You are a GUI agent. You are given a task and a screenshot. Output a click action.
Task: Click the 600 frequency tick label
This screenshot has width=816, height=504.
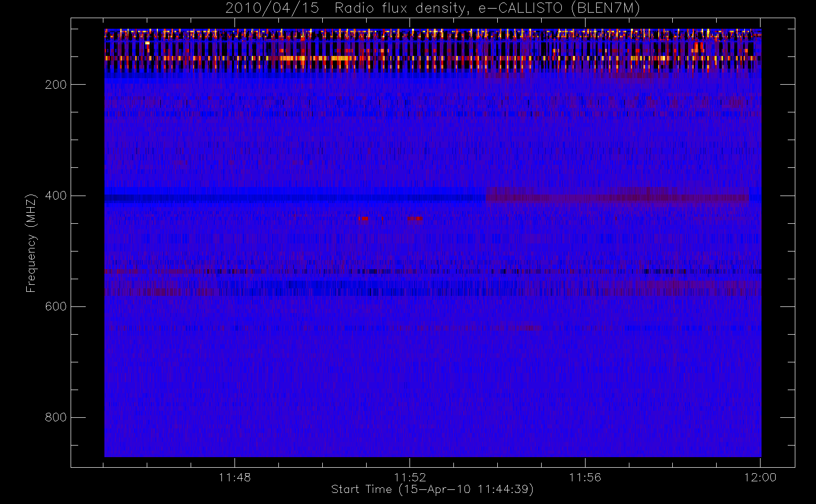55,306
